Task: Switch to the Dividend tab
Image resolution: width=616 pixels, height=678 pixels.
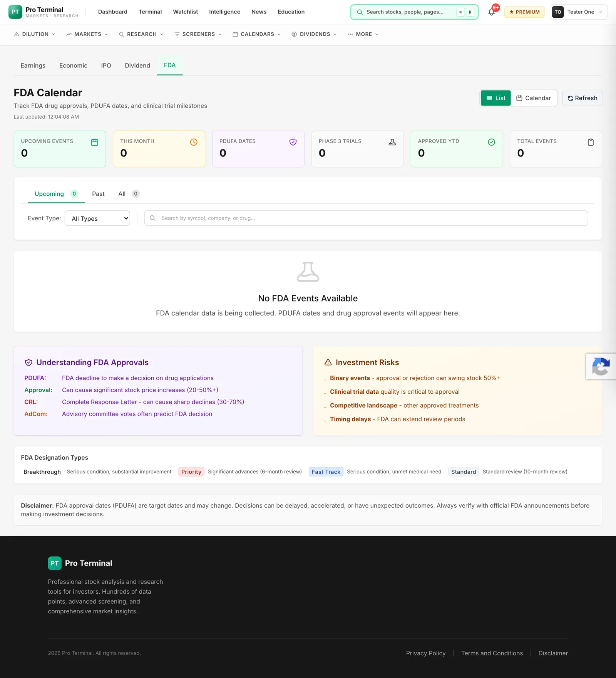Action: [137, 65]
